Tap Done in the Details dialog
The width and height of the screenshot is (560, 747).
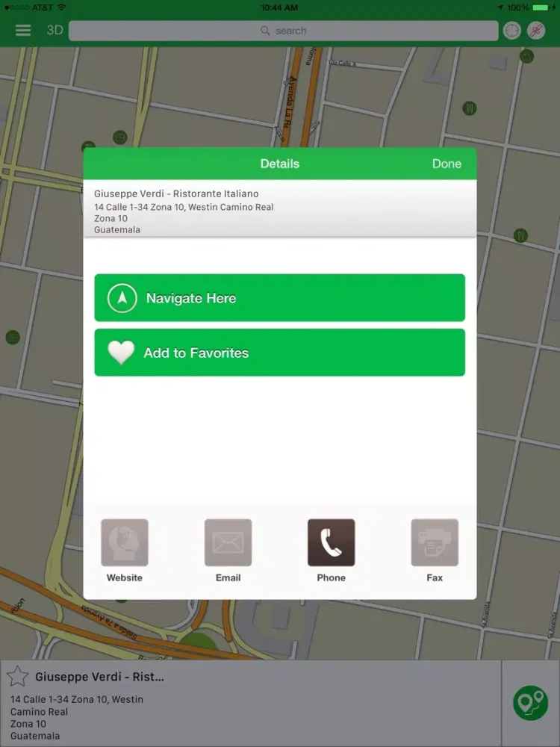coord(447,164)
